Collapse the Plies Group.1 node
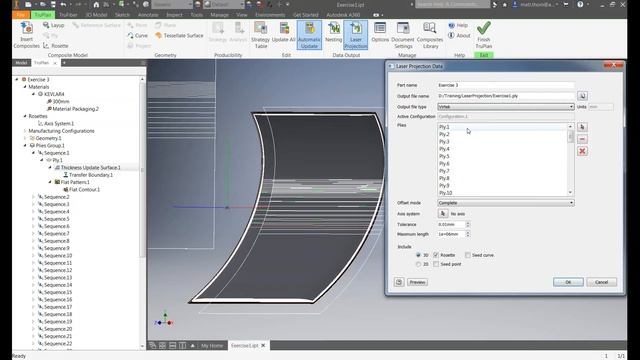Image resolution: width=640 pixels, height=360 pixels. pos(25,145)
